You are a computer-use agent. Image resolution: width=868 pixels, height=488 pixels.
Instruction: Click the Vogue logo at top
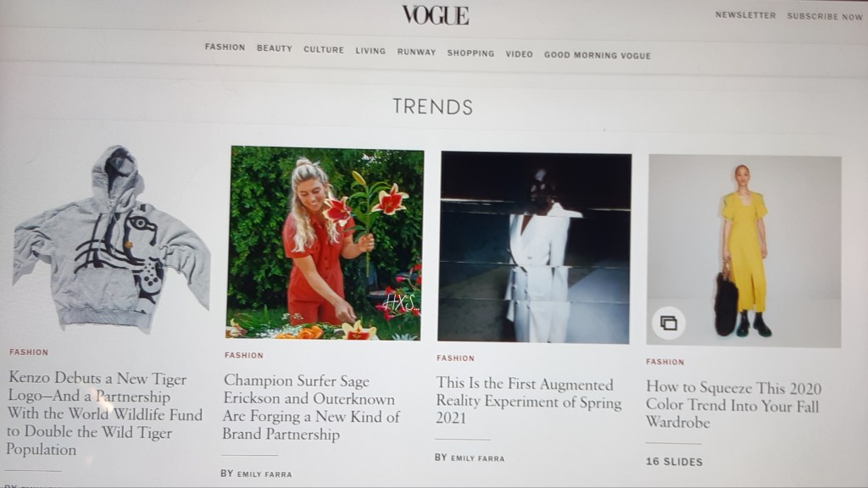point(436,15)
